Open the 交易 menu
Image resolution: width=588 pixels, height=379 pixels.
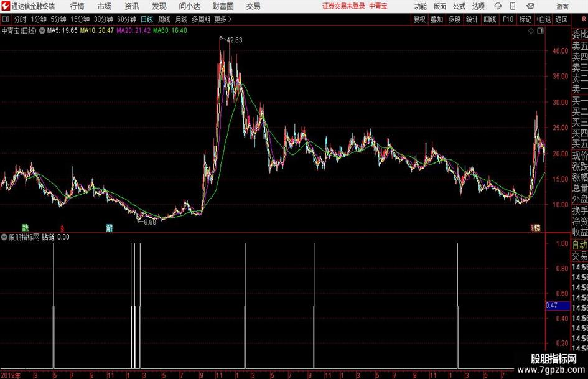coord(253,6)
